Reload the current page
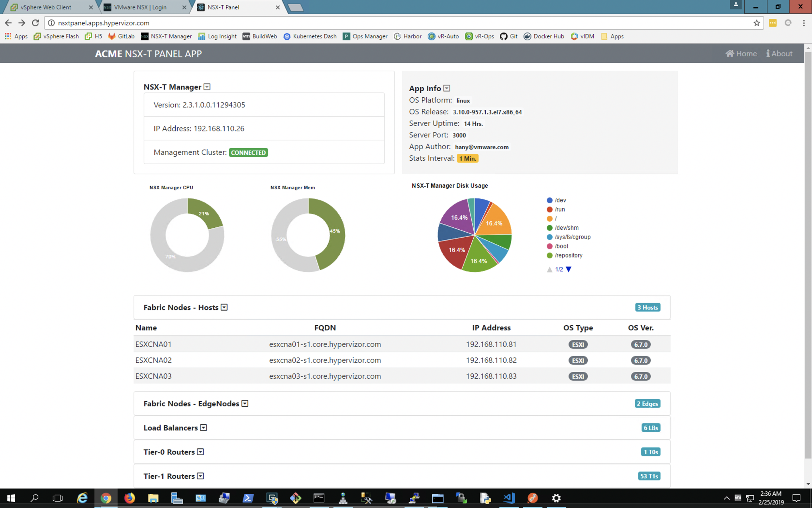 (35, 23)
